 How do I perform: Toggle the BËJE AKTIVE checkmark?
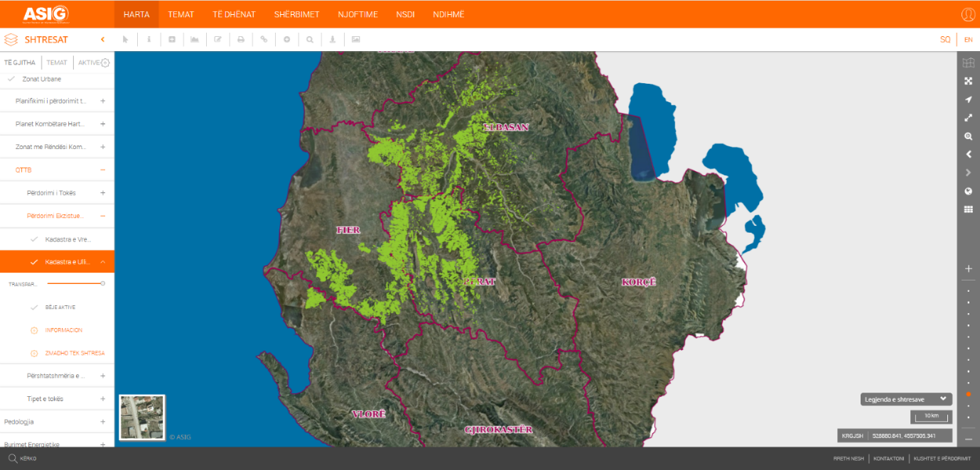34,307
